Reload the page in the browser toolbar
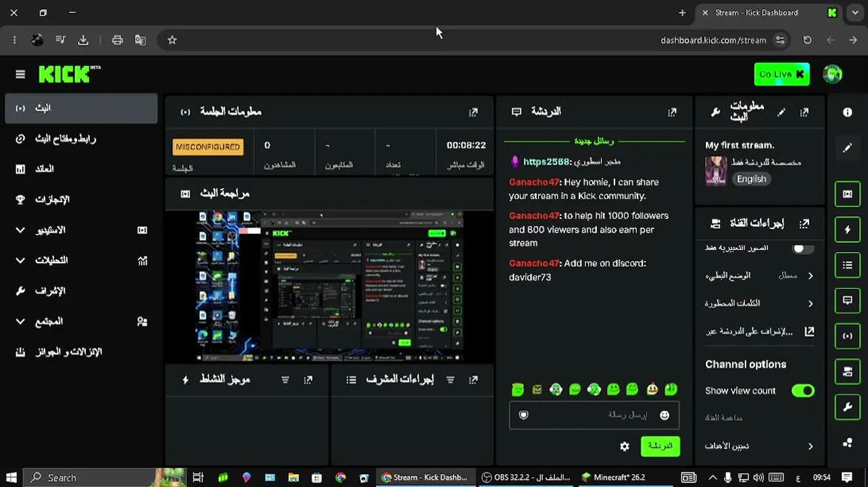Image resolution: width=868 pixels, height=487 pixels. coord(807,40)
